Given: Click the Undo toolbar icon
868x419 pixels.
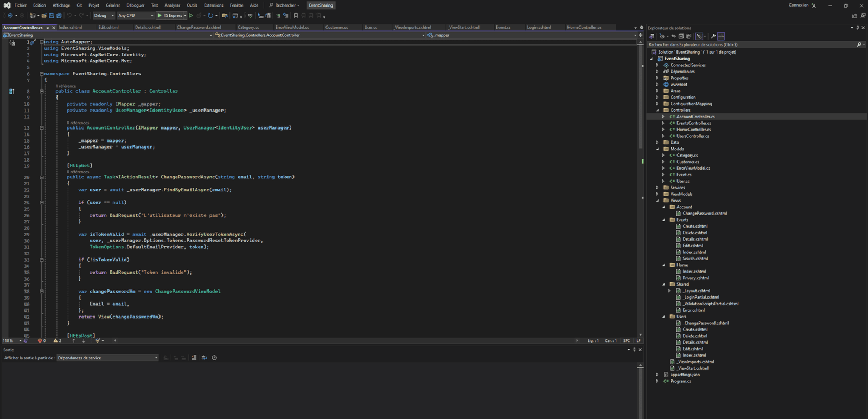Looking at the screenshot, I should 69,15.
